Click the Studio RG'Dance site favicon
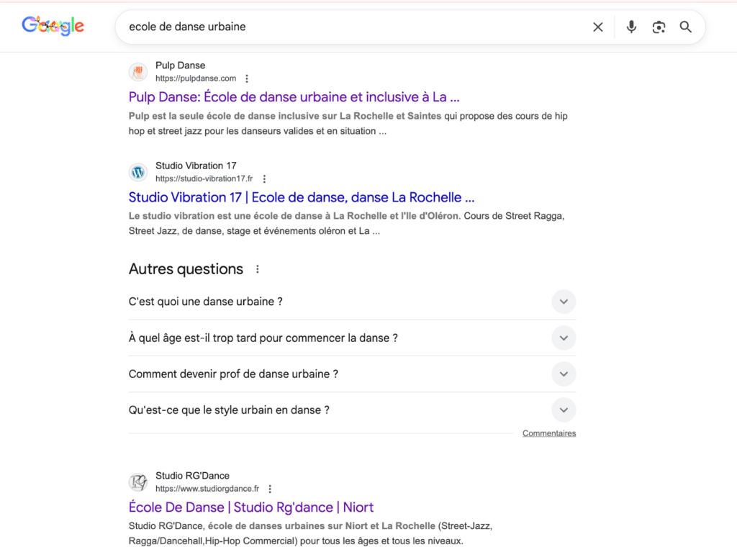 [138, 482]
